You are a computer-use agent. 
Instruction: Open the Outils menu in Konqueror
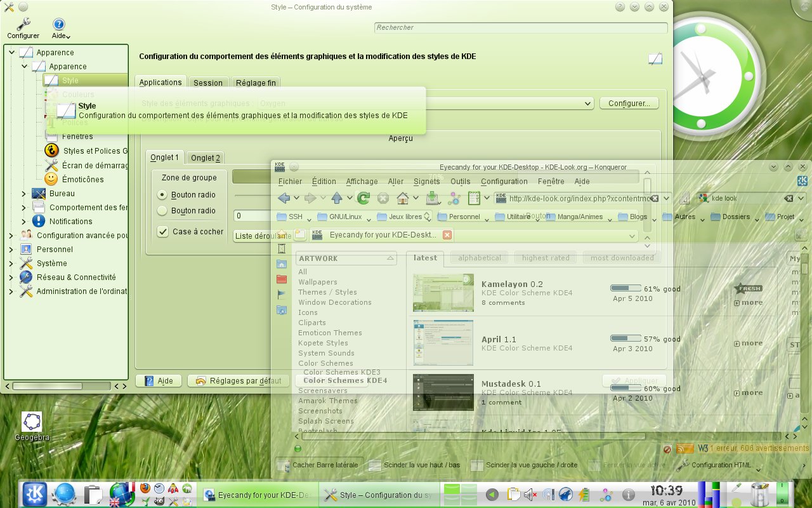pyautogui.click(x=461, y=181)
